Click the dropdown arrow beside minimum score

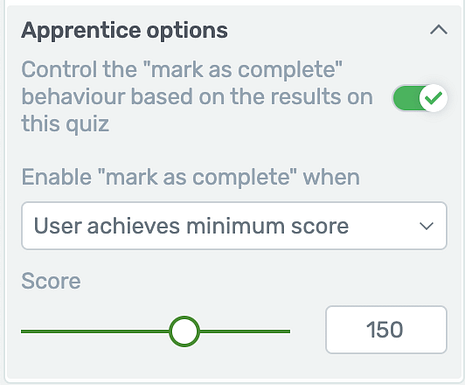pyautogui.click(x=426, y=226)
